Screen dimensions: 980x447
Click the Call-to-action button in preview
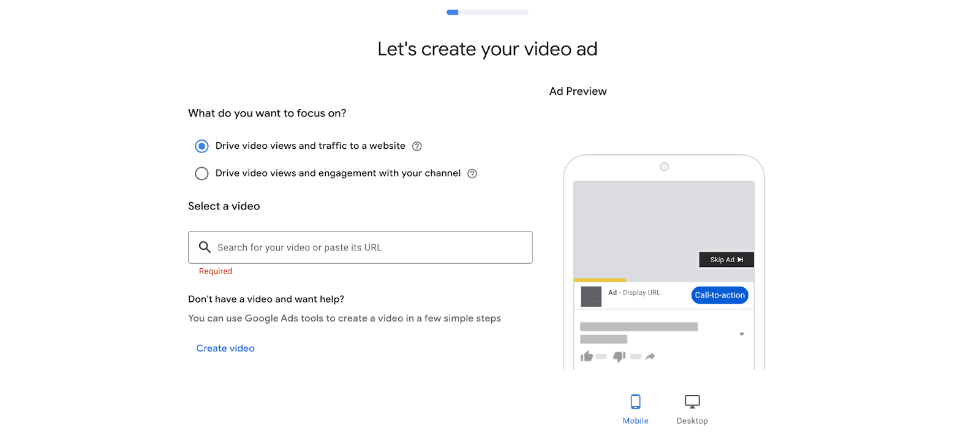720,295
